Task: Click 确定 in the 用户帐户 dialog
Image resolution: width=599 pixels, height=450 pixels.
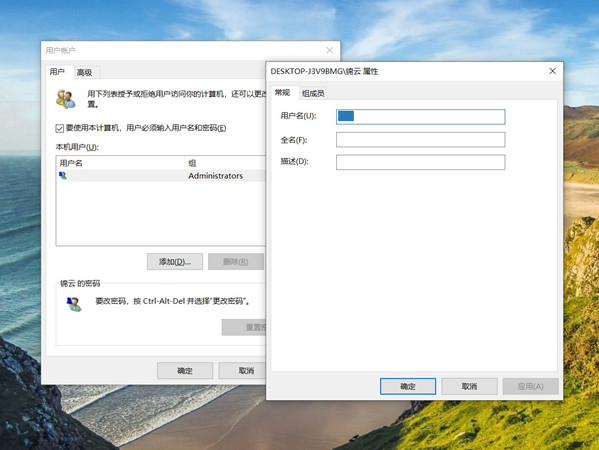Action: coord(185,371)
